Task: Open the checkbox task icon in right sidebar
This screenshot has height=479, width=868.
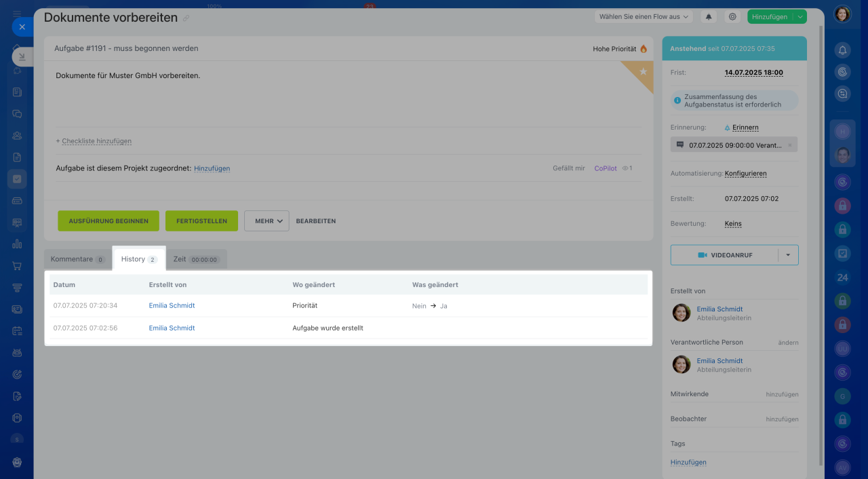Action: click(842, 253)
